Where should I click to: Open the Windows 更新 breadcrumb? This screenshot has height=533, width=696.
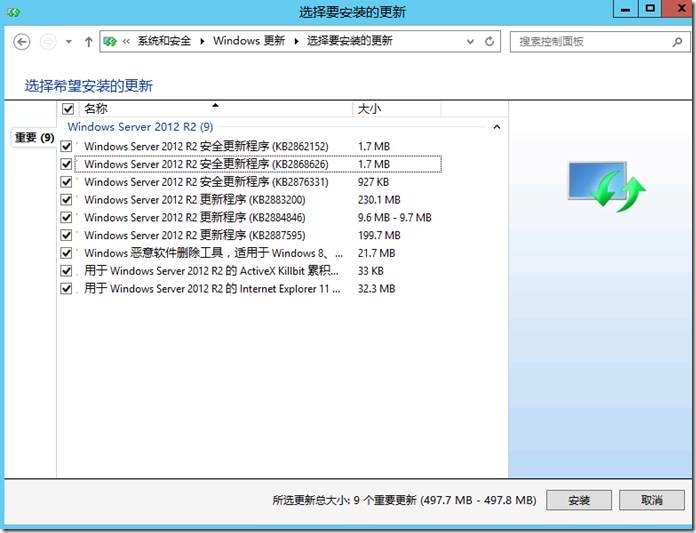click(x=249, y=41)
